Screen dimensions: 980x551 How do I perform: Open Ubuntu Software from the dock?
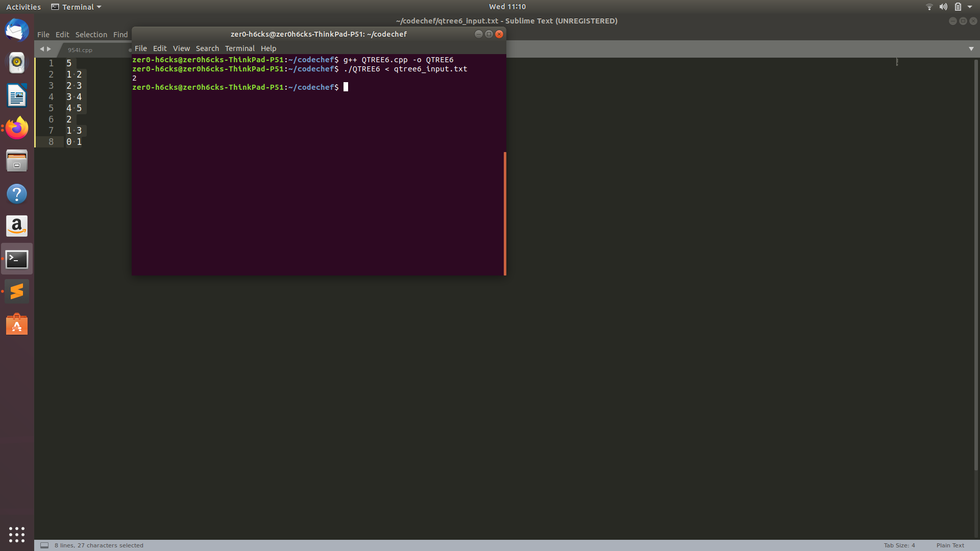point(17,324)
